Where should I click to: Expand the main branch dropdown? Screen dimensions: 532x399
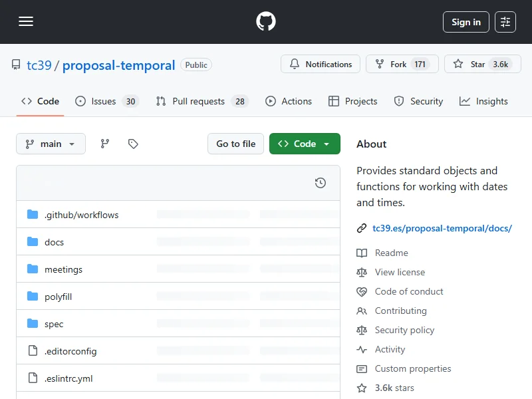coord(51,144)
